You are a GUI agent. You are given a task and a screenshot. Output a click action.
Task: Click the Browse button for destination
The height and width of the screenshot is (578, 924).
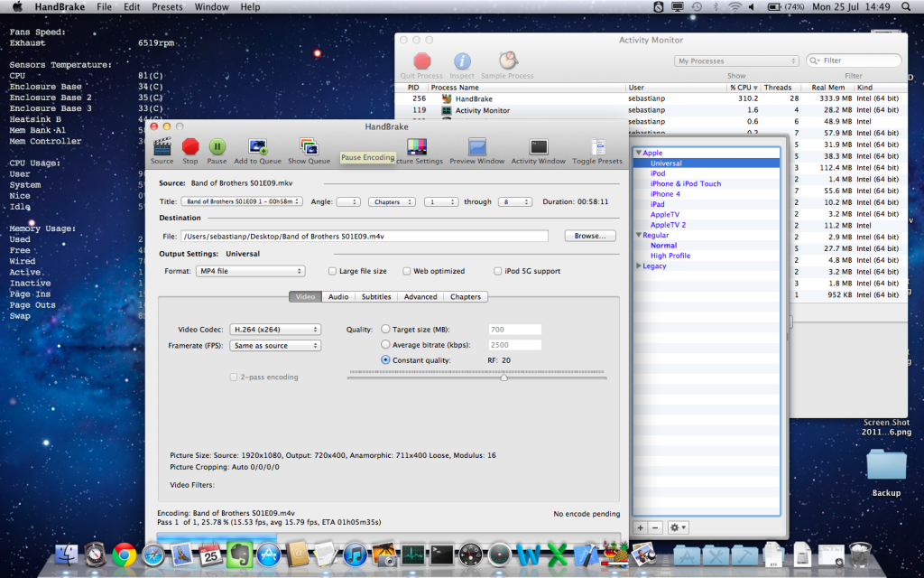(589, 236)
